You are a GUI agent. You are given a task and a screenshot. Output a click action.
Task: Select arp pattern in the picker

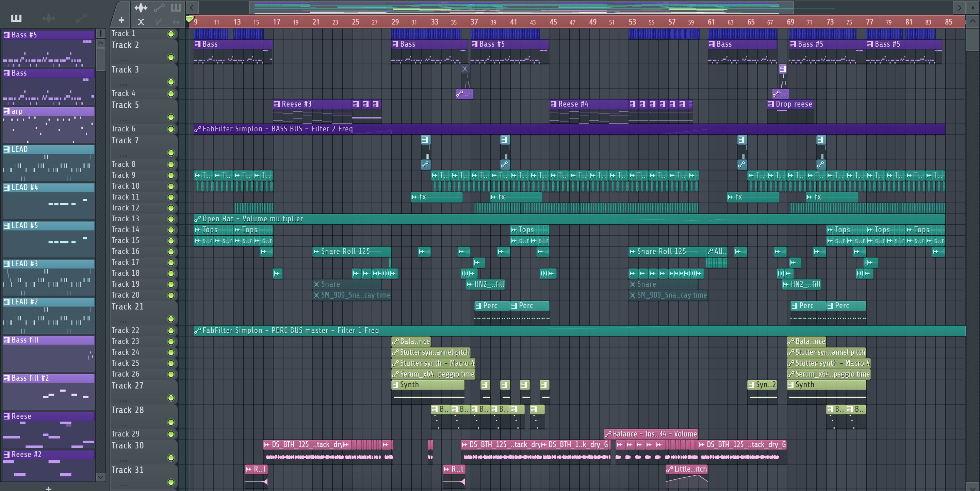[49, 125]
